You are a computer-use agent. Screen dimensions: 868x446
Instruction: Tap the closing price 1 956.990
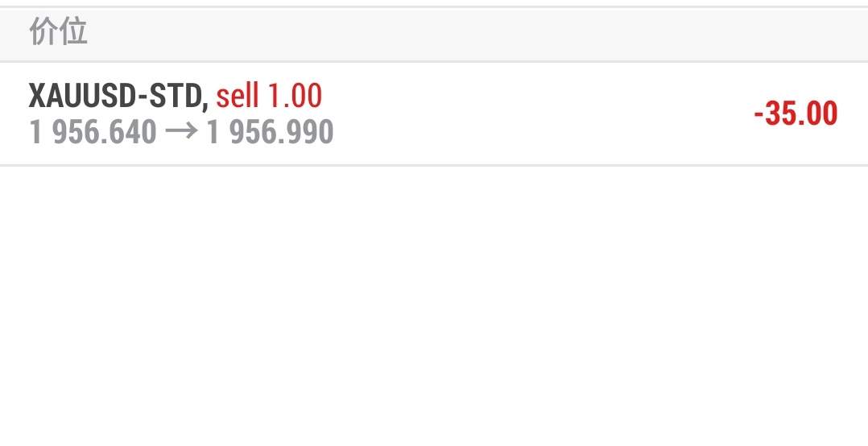point(271,132)
